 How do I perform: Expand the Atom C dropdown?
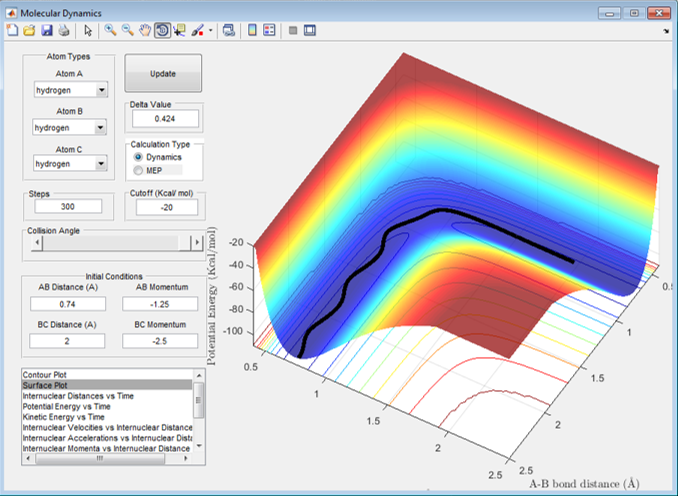coord(100,164)
